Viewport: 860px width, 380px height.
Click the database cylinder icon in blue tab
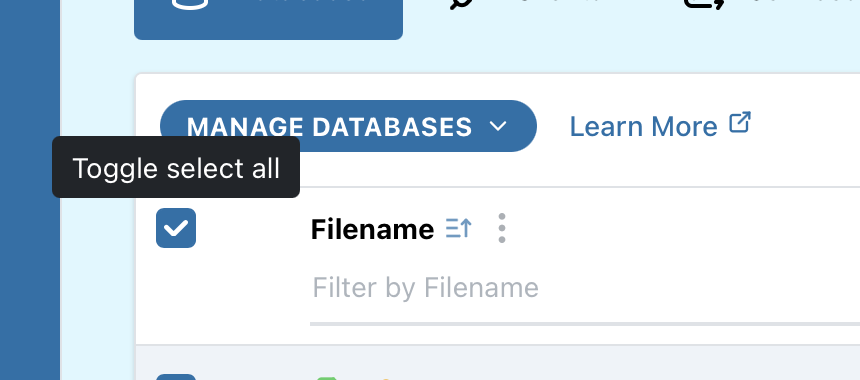[190, 4]
